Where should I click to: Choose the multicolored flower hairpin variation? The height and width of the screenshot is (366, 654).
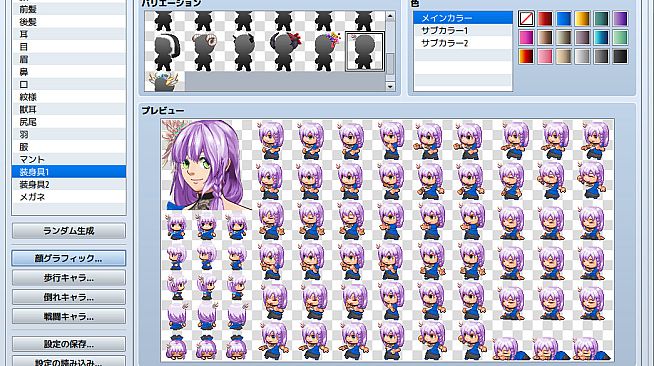pos(324,52)
